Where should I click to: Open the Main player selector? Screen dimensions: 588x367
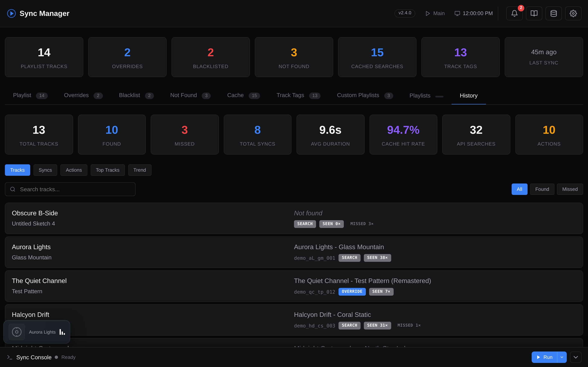(435, 13)
